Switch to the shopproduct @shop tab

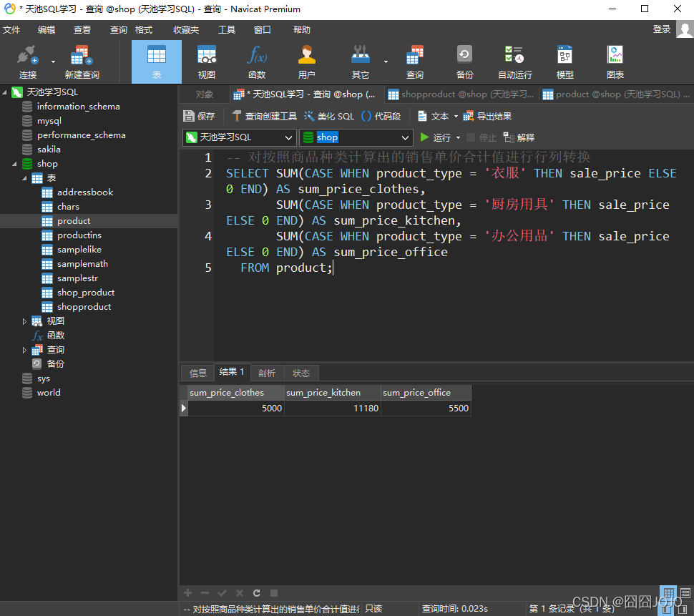click(x=461, y=94)
